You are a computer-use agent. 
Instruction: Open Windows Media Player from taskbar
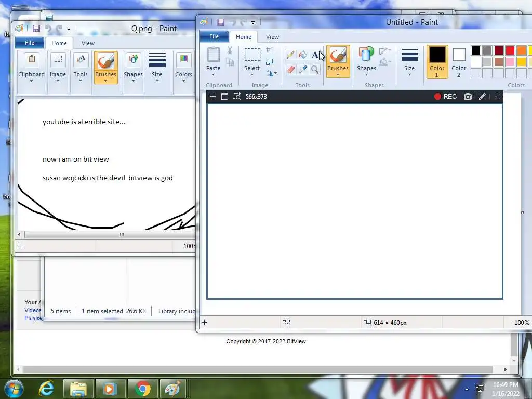[x=110, y=389]
